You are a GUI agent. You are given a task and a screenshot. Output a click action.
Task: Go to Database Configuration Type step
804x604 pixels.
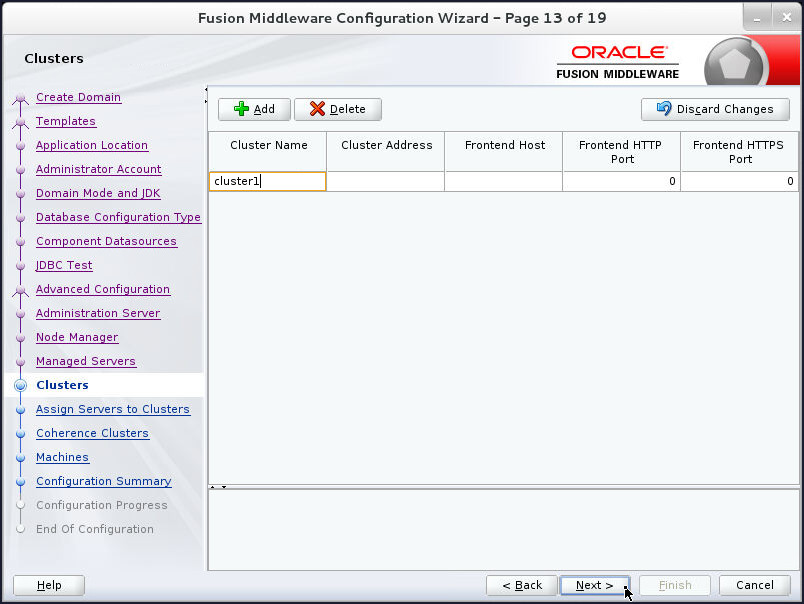pos(118,217)
